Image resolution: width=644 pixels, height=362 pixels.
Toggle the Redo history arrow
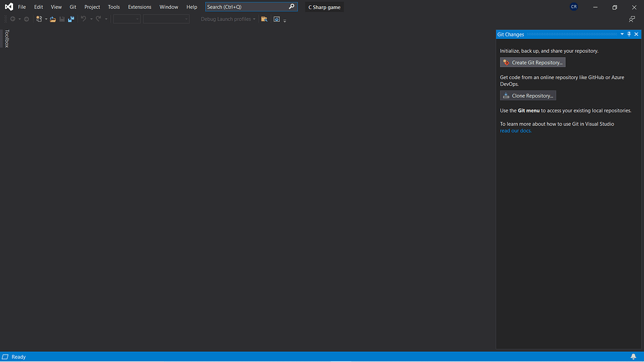[106, 19]
